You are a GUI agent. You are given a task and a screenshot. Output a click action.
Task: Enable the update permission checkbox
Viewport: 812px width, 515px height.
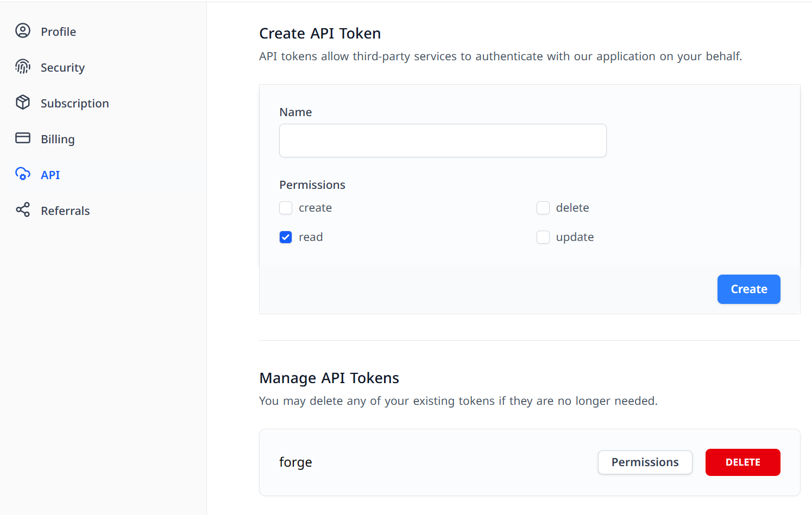pyautogui.click(x=543, y=237)
